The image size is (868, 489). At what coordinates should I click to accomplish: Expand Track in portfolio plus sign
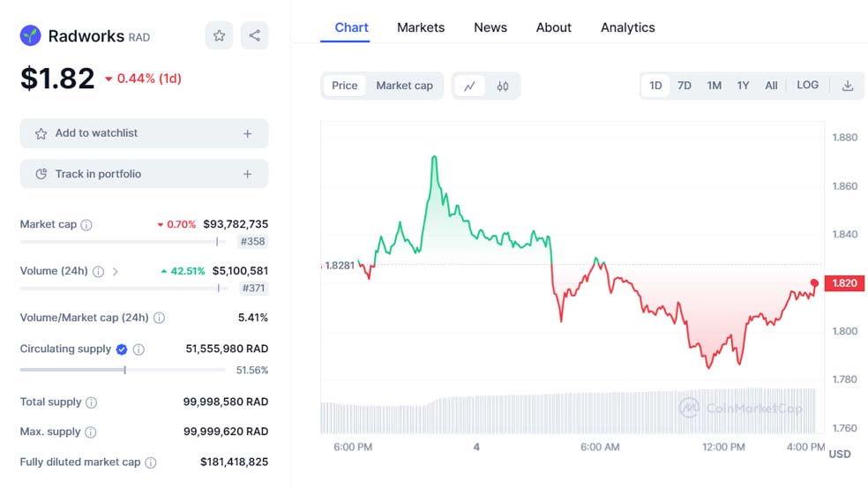(x=247, y=174)
